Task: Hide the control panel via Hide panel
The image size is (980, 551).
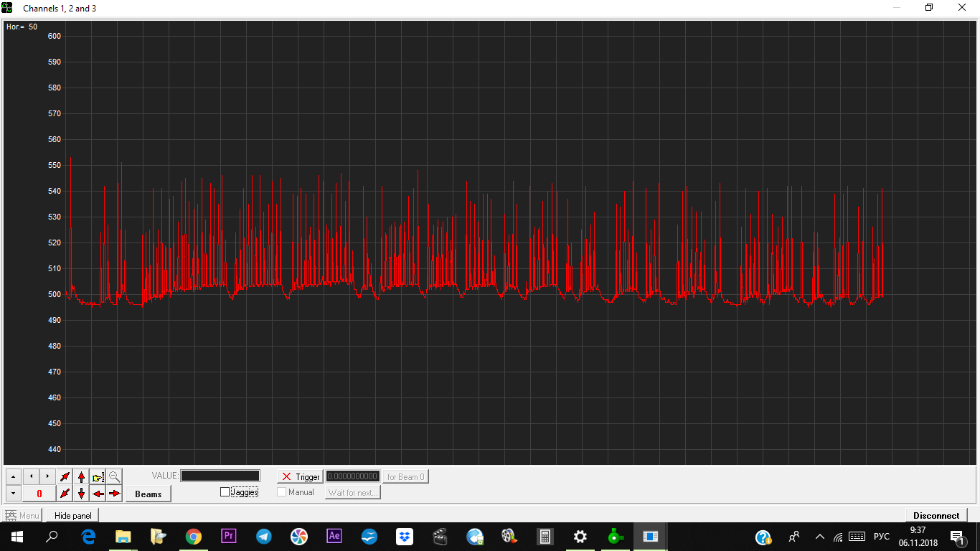Action: [72, 515]
